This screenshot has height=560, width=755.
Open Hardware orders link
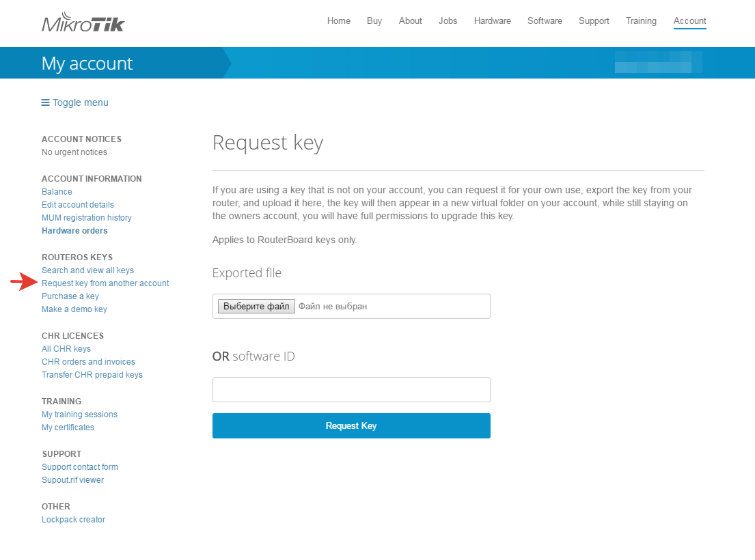pyautogui.click(x=74, y=230)
